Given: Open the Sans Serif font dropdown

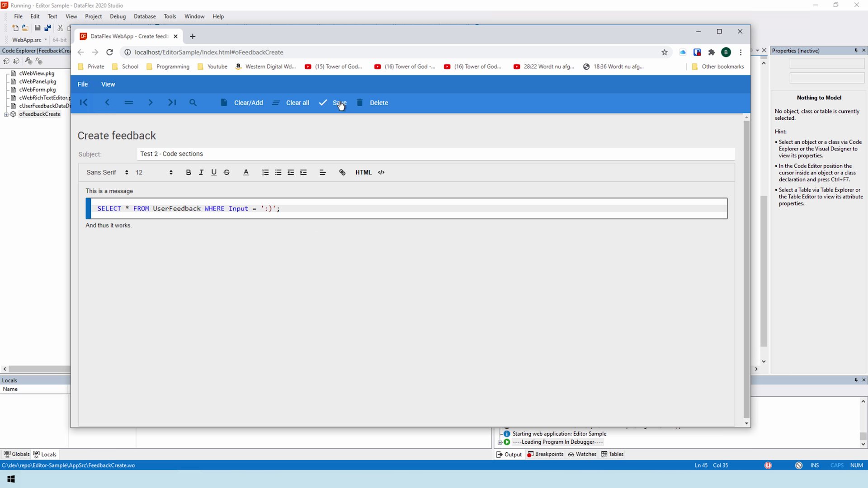Looking at the screenshot, I should 107,172.
